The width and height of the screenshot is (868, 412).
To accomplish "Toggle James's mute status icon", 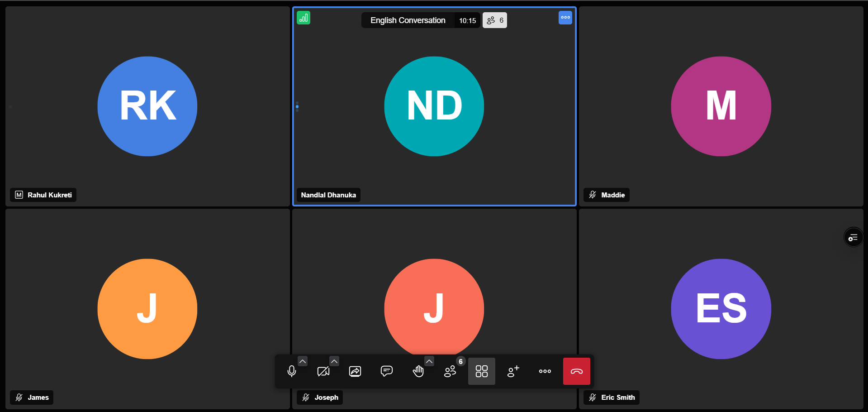I will click(19, 397).
